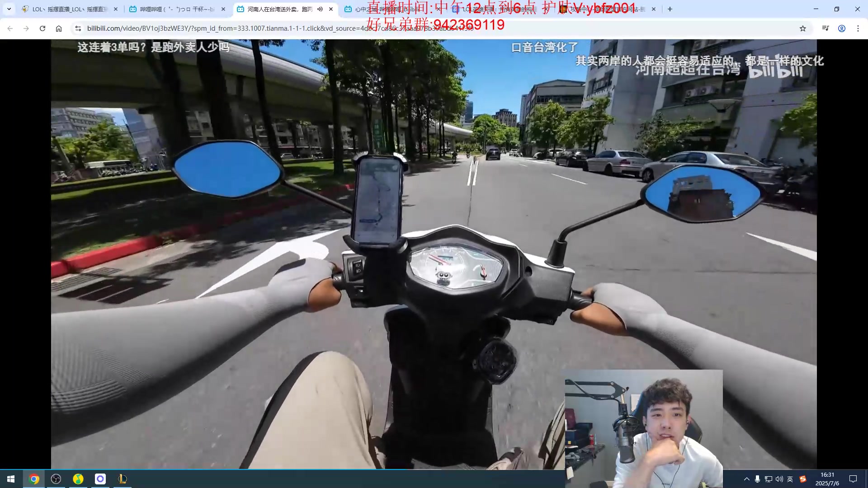Close the LOL 摇摆直播 tab
This screenshot has width=868, height=488.
tap(116, 9)
